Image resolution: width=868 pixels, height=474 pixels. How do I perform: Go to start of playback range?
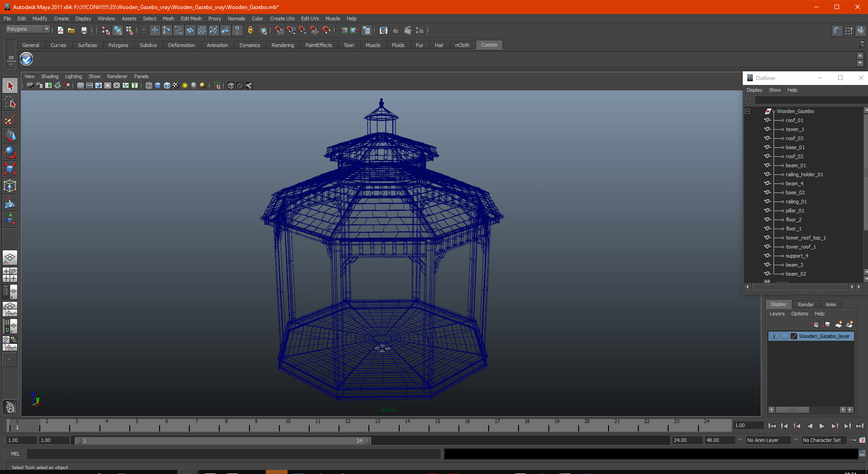(x=772, y=426)
